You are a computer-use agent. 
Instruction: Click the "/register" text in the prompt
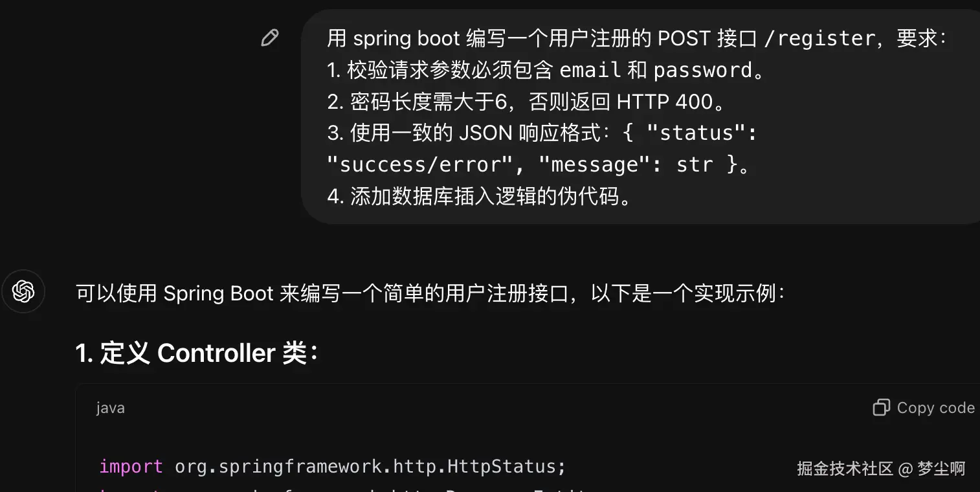pos(819,39)
